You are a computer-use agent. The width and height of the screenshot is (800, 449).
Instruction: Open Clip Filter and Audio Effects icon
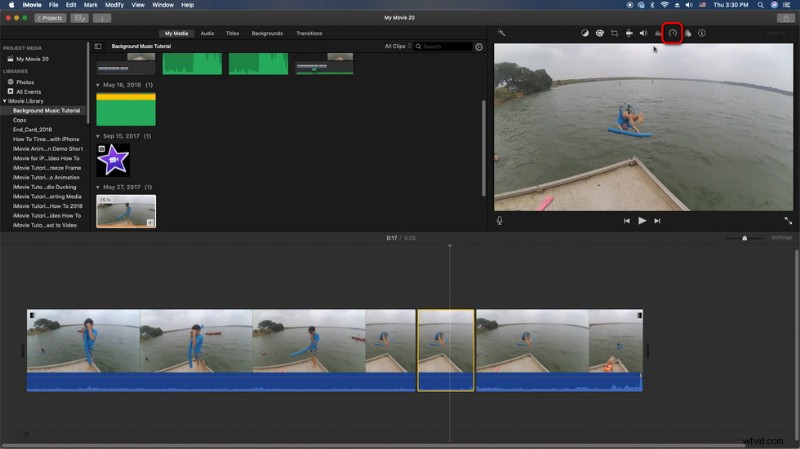(x=688, y=33)
